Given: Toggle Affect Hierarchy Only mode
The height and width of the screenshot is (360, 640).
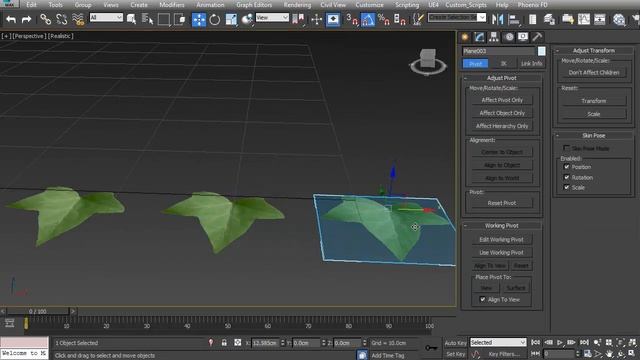Looking at the screenshot, I should click(x=502, y=126).
